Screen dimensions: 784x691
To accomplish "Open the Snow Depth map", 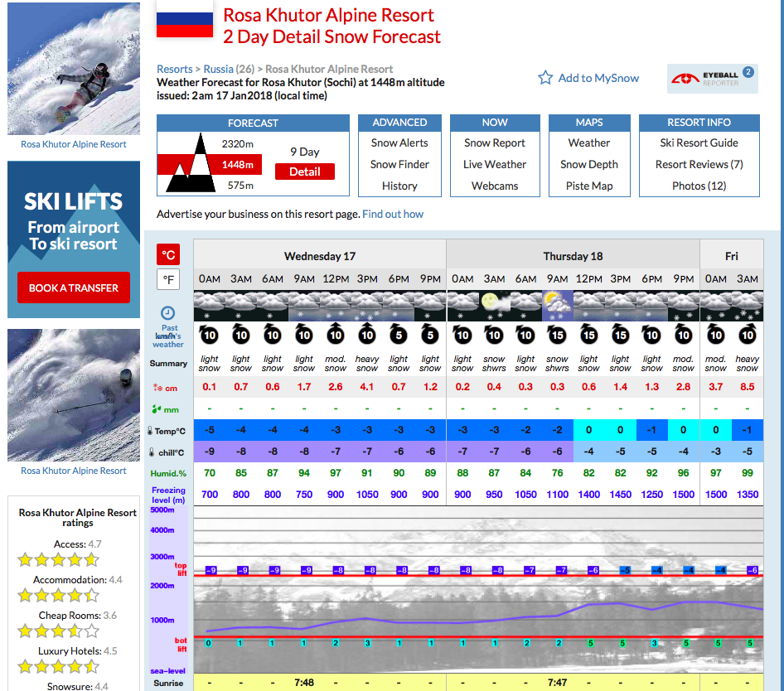I will click(589, 165).
